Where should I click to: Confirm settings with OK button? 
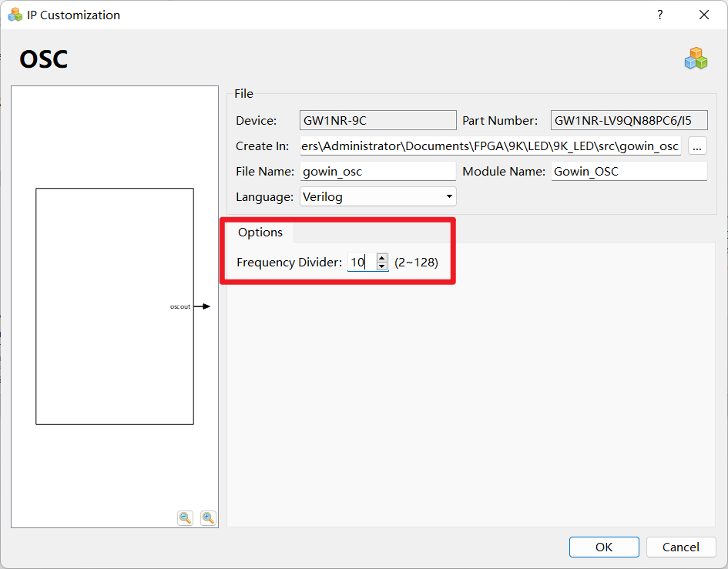tap(604, 547)
